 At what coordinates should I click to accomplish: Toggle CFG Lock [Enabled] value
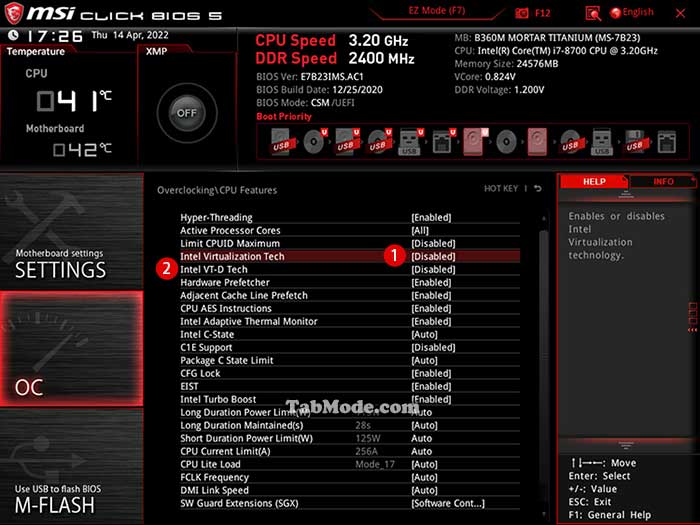(431, 373)
